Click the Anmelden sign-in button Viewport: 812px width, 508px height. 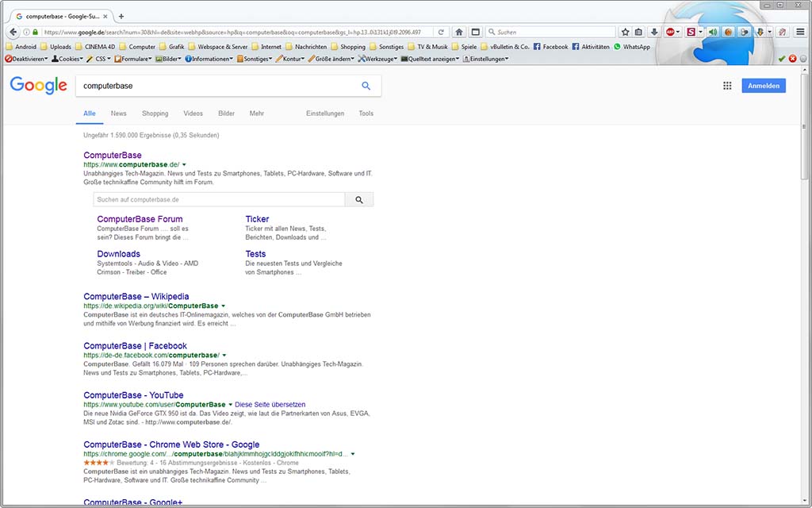tap(764, 86)
